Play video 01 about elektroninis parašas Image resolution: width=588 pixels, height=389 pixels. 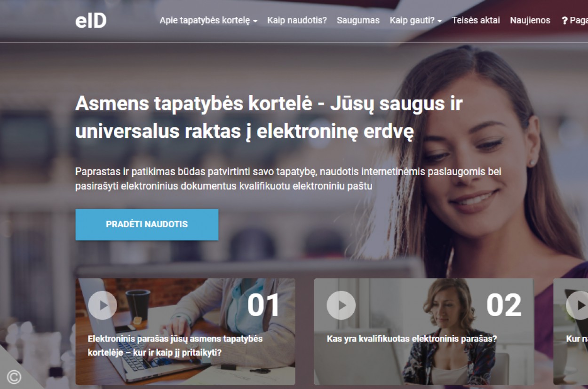click(x=102, y=305)
